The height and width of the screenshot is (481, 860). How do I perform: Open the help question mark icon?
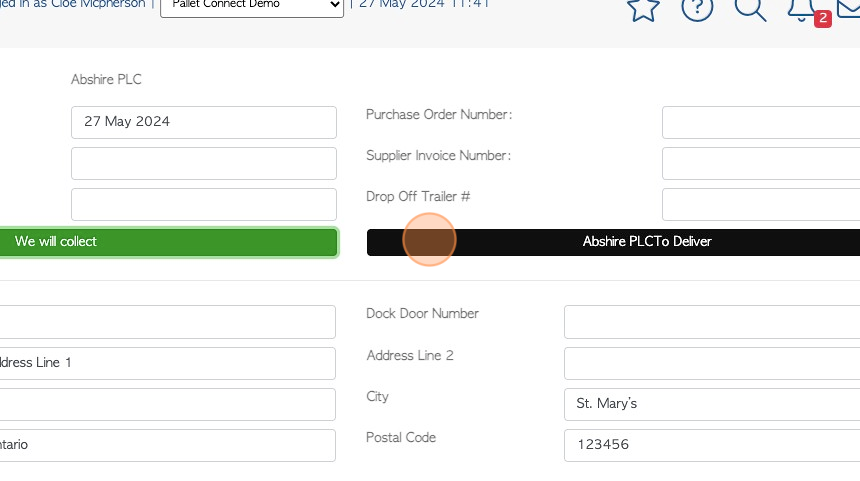[x=697, y=8]
